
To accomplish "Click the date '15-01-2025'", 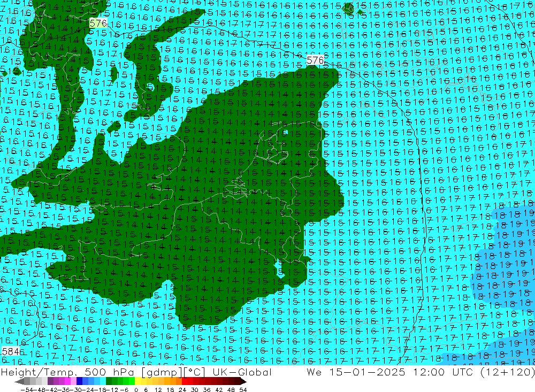I will (367, 372).
